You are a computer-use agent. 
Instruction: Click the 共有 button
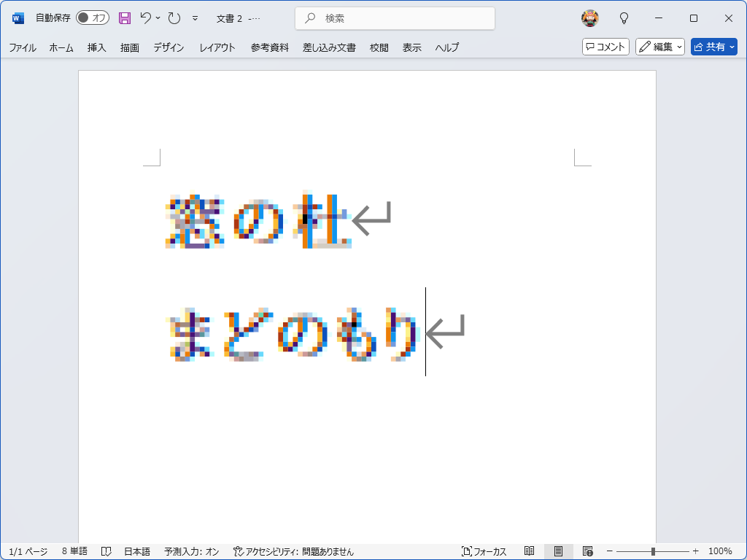[713, 46]
